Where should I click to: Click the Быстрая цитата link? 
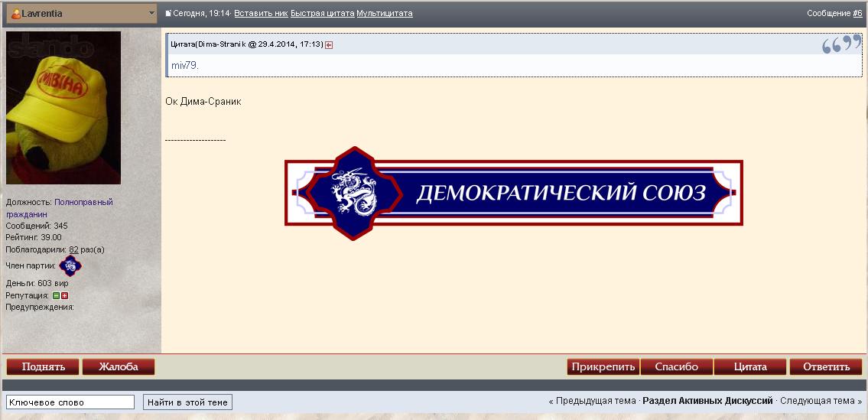tap(322, 13)
